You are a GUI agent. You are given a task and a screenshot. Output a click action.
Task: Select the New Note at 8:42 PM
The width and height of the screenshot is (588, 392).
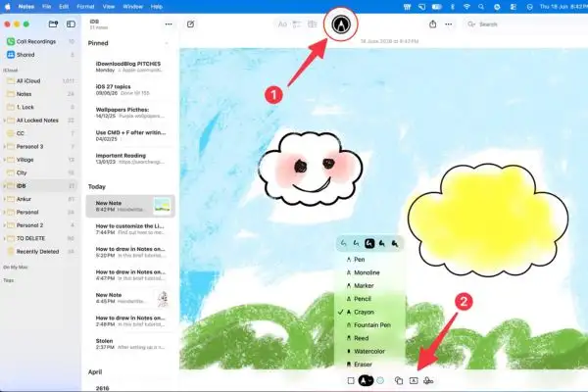(x=130, y=206)
